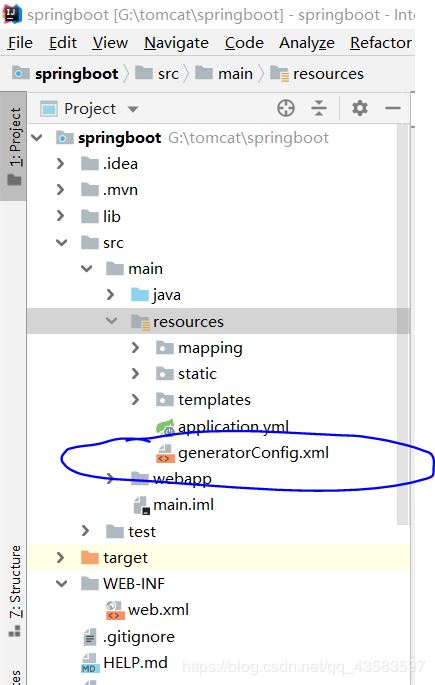The height and width of the screenshot is (685, 435).
Task: Open the Refactor menu
Action: coord(381,43)
